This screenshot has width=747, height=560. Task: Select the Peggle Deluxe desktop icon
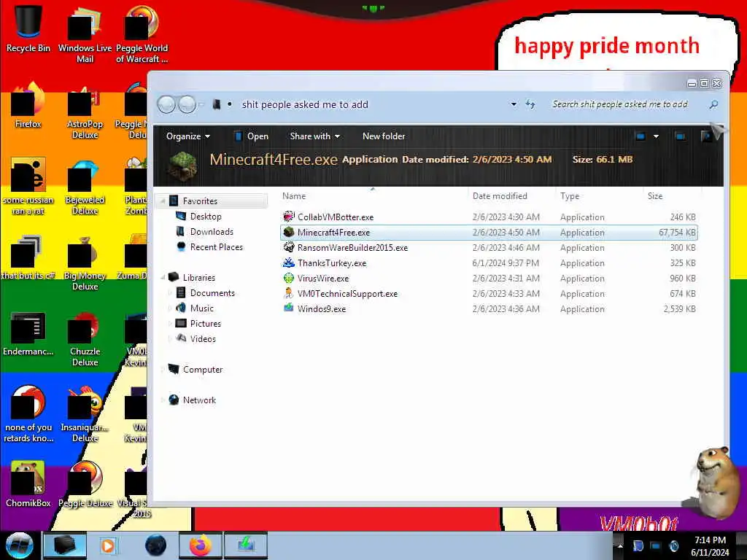click(x=85, y=483)
